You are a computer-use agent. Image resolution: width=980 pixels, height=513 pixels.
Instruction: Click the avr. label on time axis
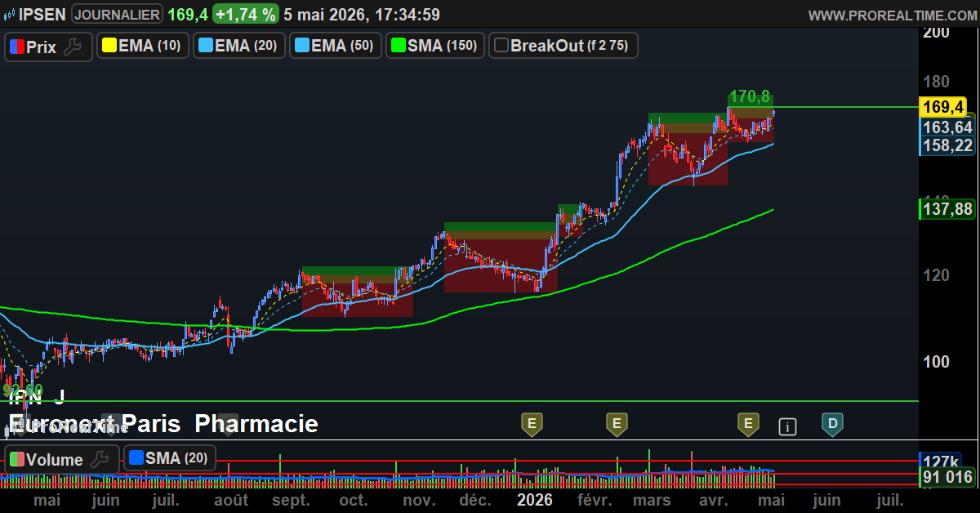713,500
